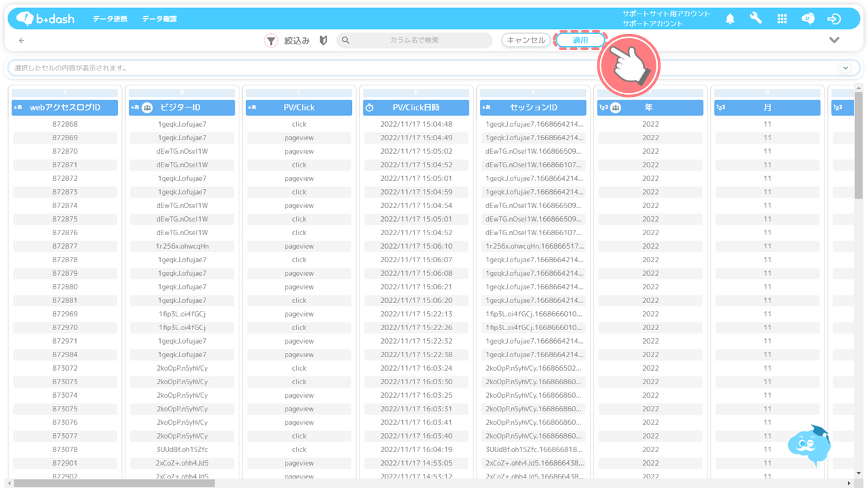Screen dimensions: 868x488
Task: Click the キャンセル button
Action: 526,40
